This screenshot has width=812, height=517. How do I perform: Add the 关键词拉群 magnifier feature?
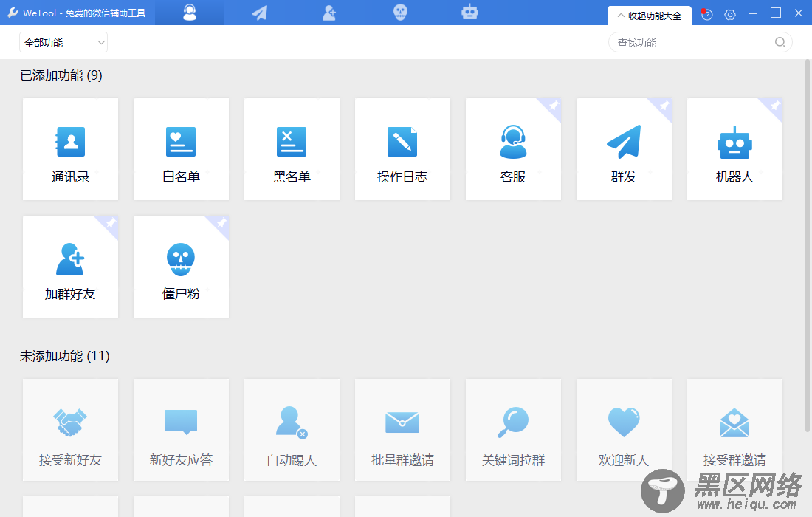pos(513,430)
